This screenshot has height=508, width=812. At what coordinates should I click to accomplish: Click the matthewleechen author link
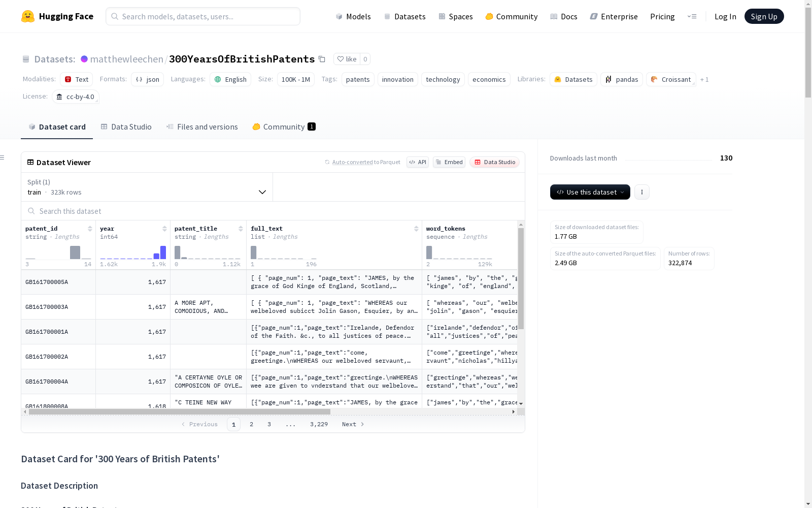pyautogui.click(x=126, y=59)
